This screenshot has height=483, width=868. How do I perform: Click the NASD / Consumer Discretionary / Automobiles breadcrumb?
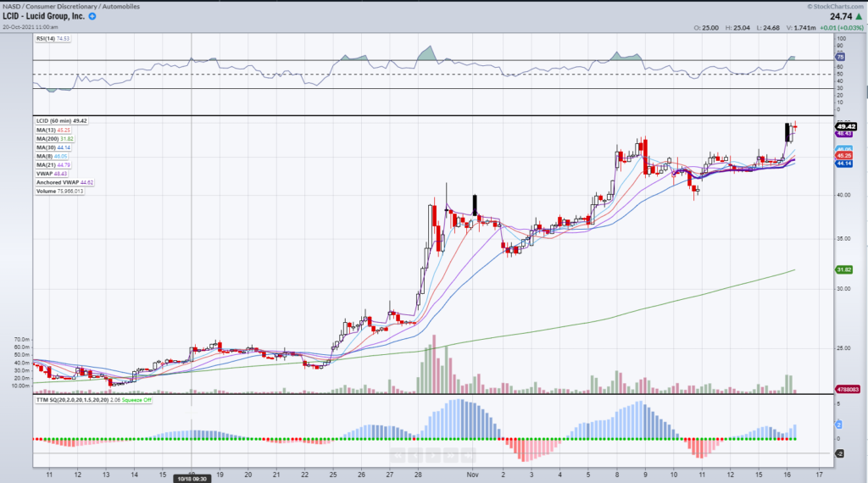click(71, 7)
